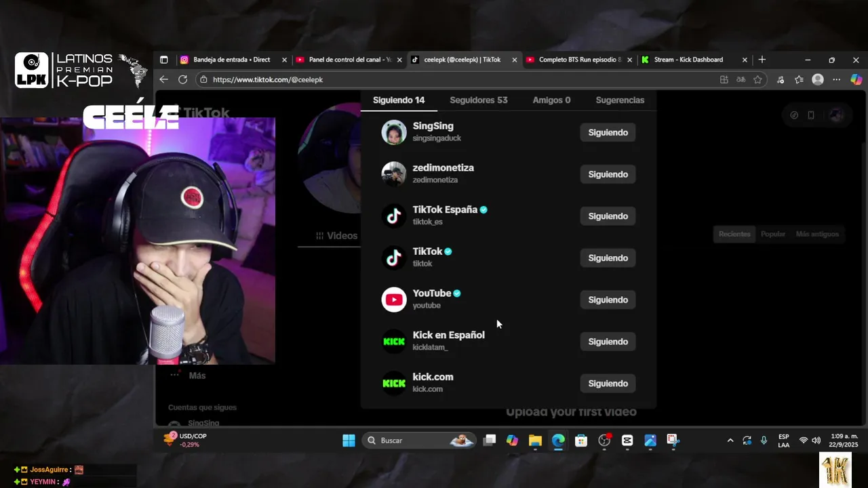Viewport: 868px width, 488px height.
Task: Open Microsoft Store from the taskbar
Action: click(x=581, y=441)
